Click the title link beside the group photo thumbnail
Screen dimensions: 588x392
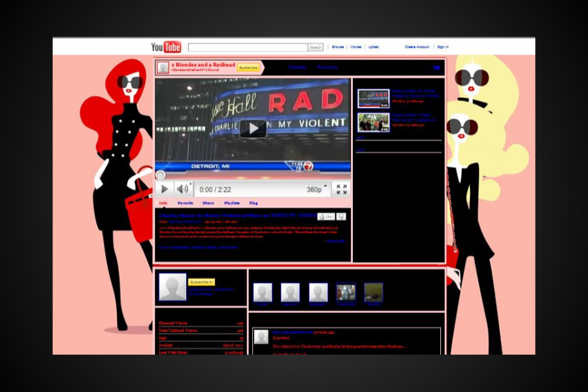point(414,118)
